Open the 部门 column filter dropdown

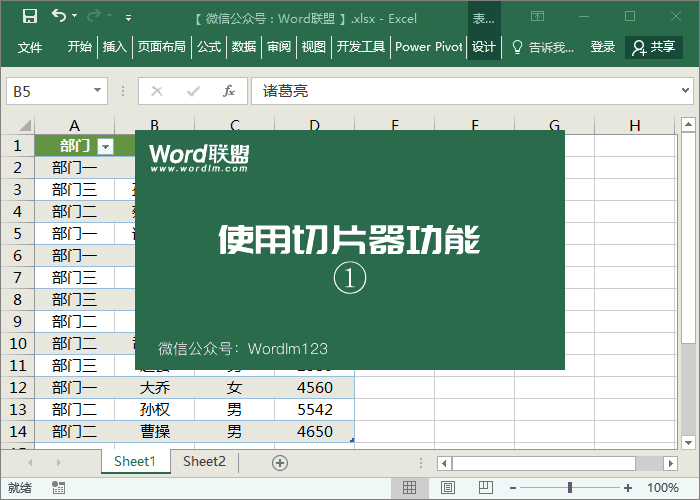point(104,146)
